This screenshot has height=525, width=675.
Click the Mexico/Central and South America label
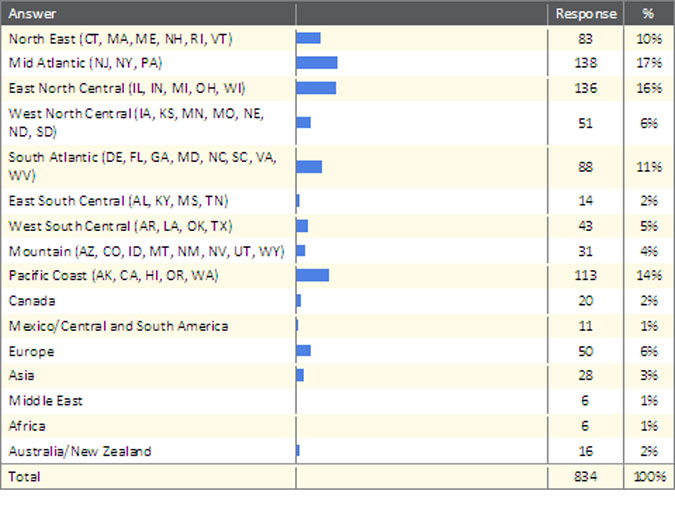[118, 326]
